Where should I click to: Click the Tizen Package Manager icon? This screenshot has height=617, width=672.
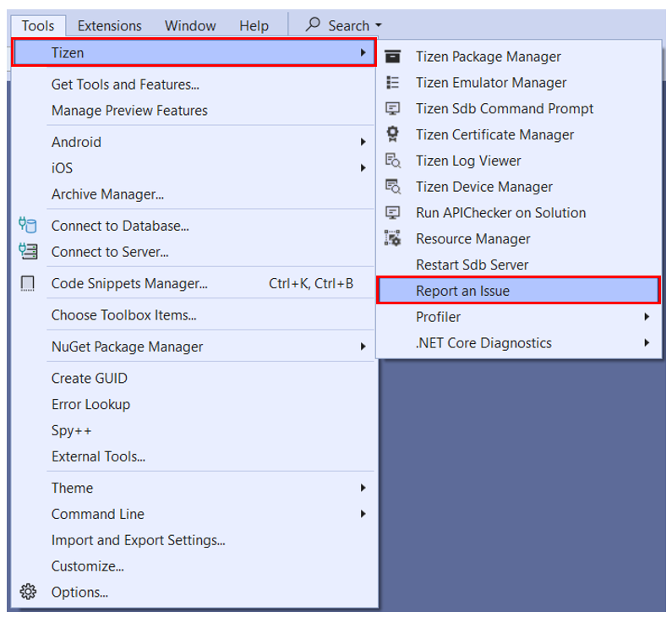(392, 57)
